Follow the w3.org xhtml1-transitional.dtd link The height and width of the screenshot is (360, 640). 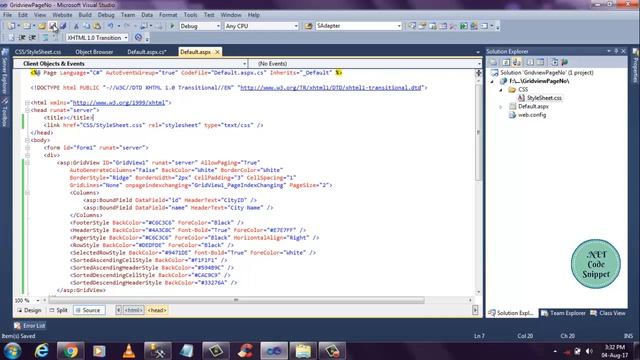(331, 88)
